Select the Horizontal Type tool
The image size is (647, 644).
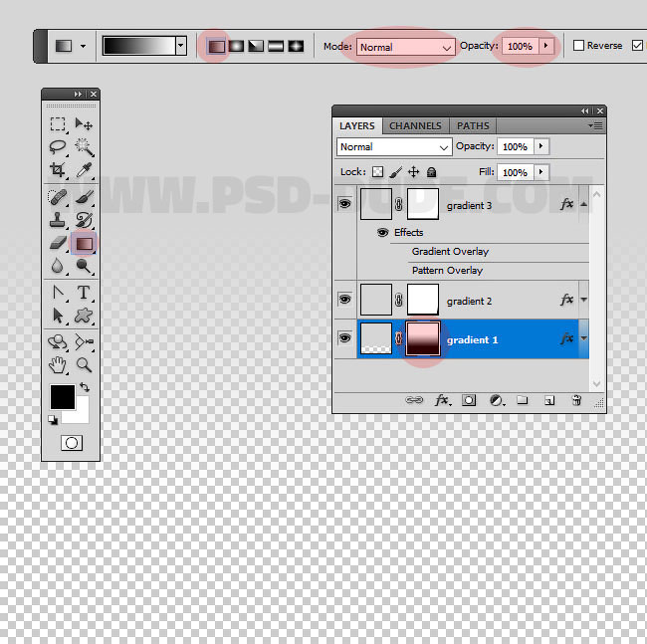(84, 293)
